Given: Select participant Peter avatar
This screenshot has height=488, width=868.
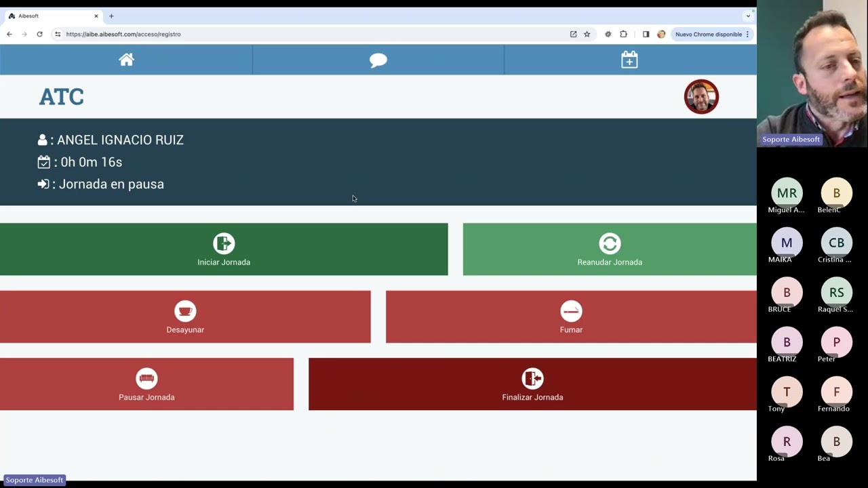Looking at the screenshot, I should pyautogui.click(x=836, y=342).
